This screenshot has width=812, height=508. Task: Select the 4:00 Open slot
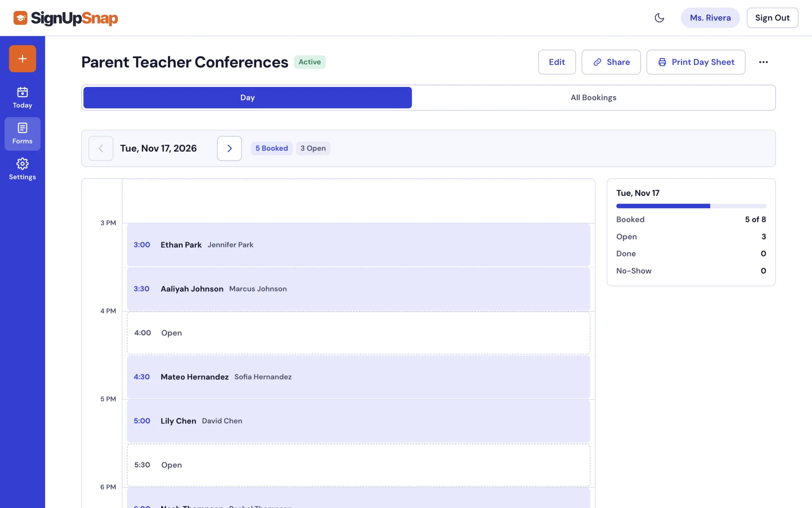click(358, 333)
